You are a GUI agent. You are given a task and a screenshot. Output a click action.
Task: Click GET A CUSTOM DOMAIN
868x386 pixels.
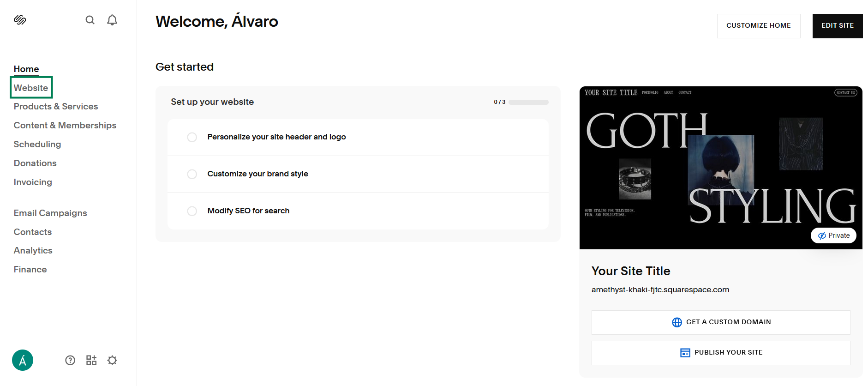(x=721, y=322)
